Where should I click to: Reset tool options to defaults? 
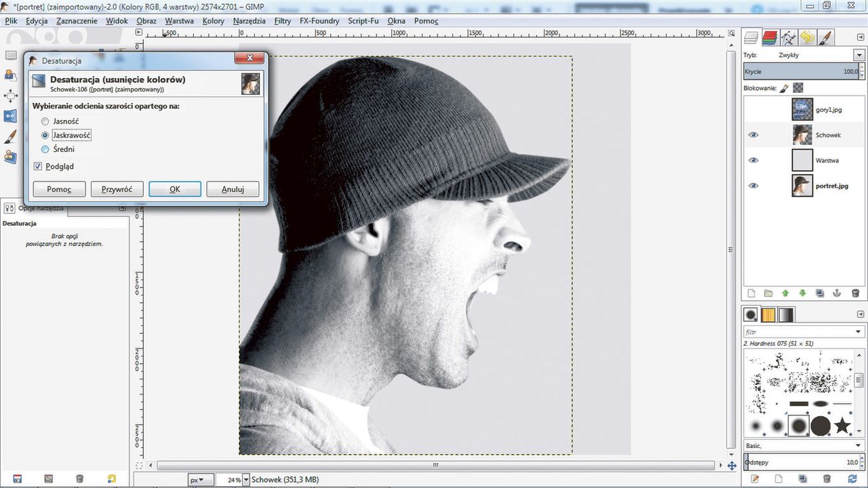click(x=113, y=479)
